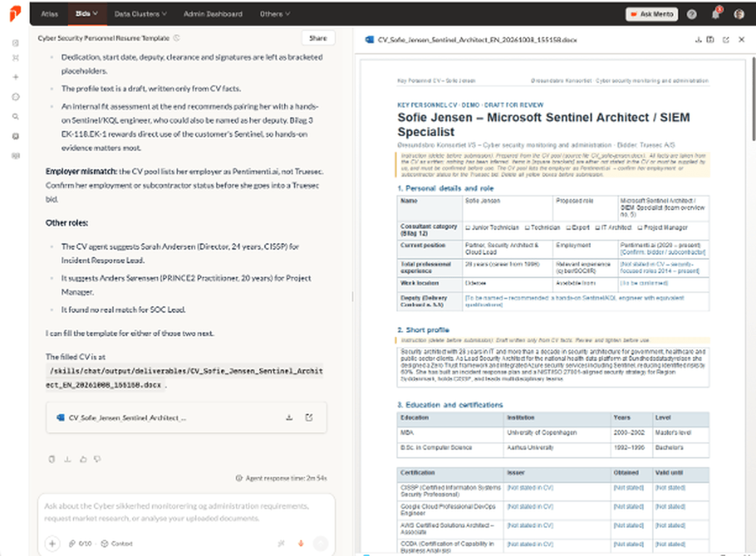Click the focus frame icon in left sidebar
The image size is (756, 556).
[15, 58]
